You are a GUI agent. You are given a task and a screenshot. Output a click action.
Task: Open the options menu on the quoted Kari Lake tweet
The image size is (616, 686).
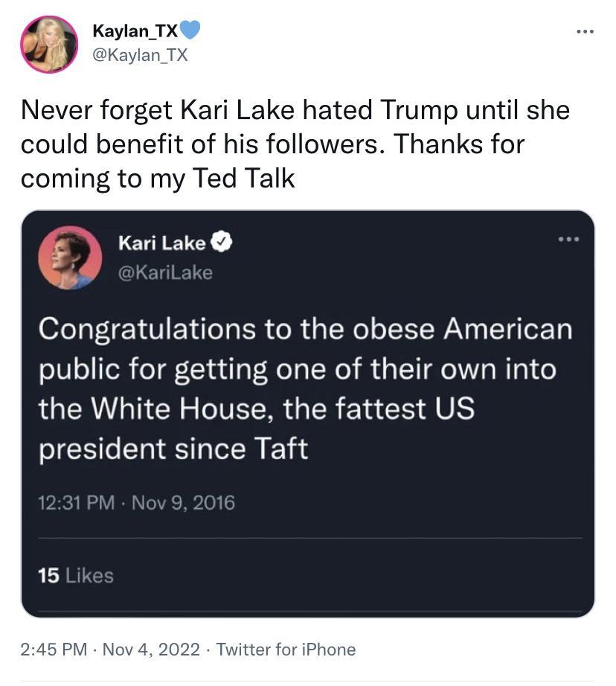pos(569,239)
